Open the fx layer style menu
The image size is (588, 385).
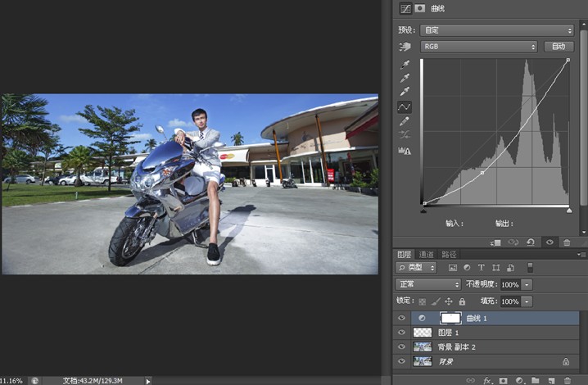pos(487,380)
